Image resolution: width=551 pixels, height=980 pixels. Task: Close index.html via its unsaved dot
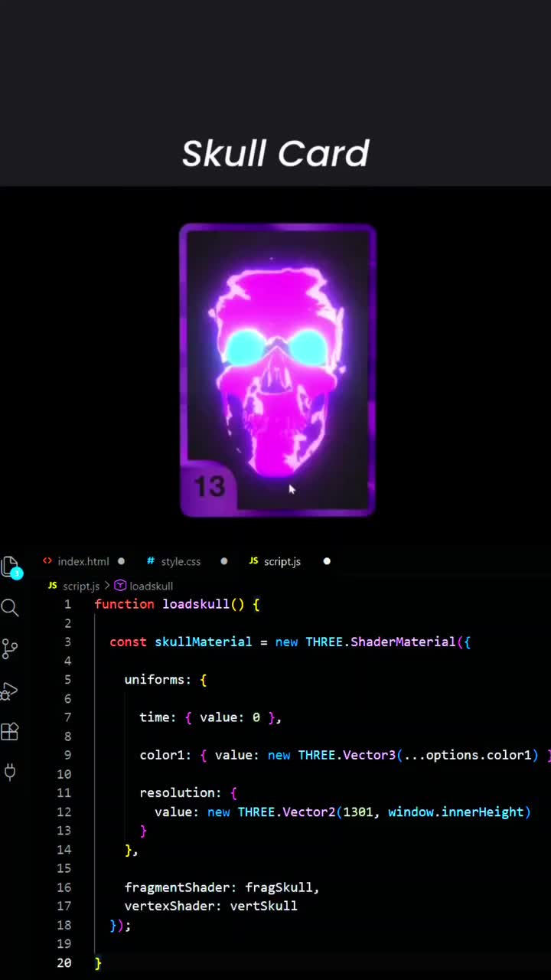click(121, 561)
